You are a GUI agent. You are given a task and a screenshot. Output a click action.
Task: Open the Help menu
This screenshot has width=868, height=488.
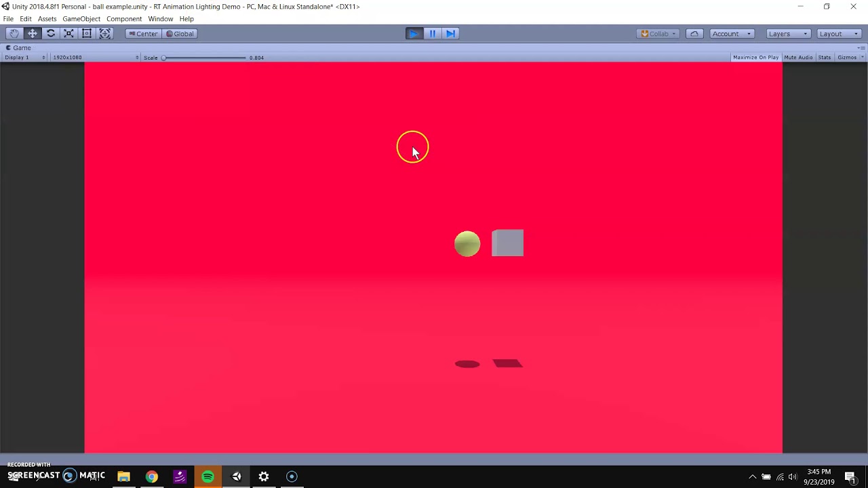186,19
